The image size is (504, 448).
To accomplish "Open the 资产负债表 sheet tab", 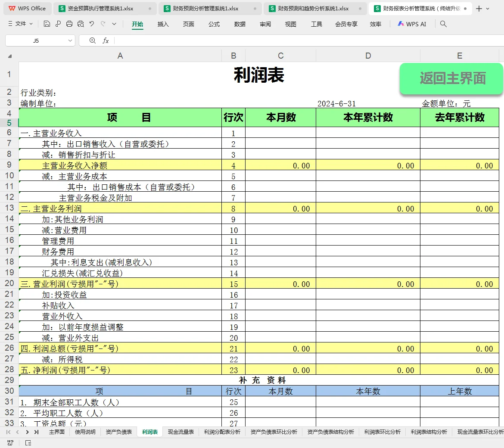I will click(119, 432).
